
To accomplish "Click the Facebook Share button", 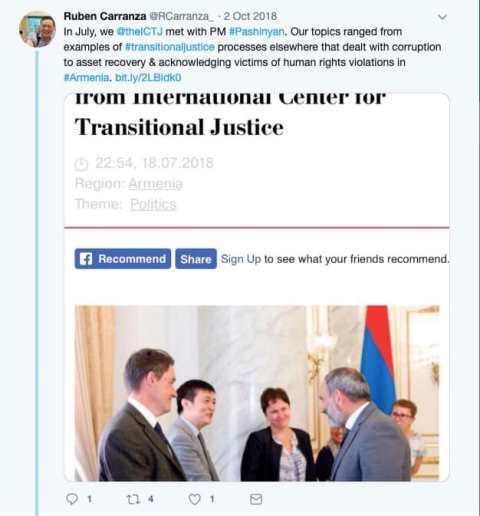I will (196, 259).
